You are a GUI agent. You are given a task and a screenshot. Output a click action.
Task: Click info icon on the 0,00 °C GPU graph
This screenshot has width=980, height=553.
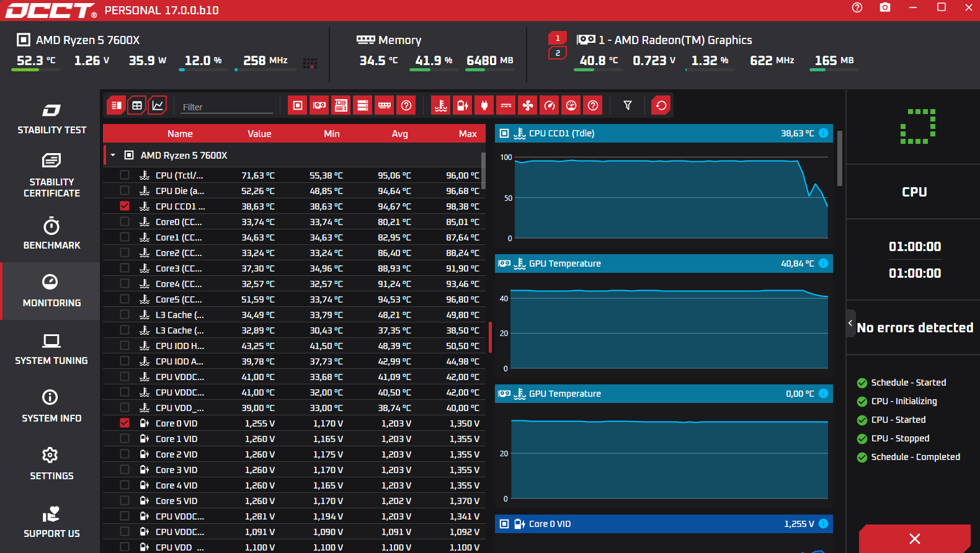823,394
